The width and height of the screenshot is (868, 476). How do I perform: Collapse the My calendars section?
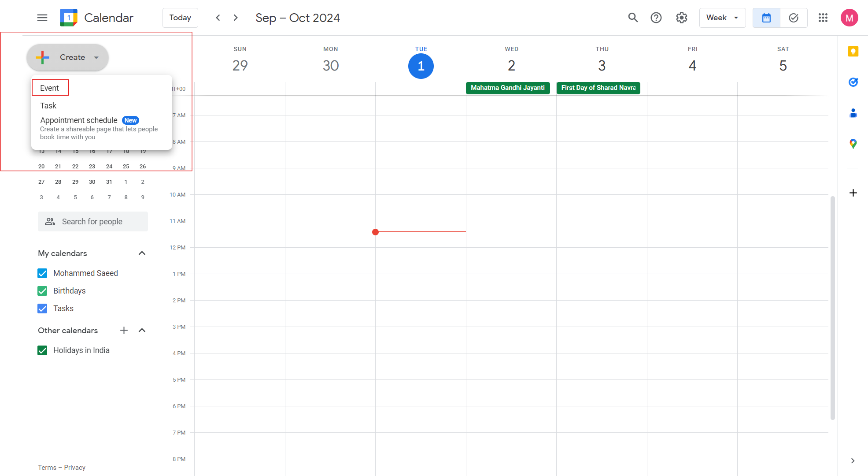coord(142,253)
